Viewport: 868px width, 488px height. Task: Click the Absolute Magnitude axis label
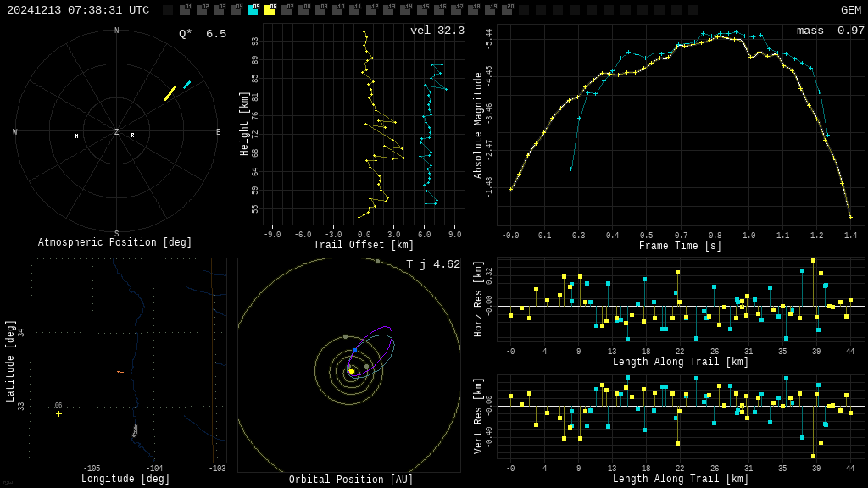(478, 125)
